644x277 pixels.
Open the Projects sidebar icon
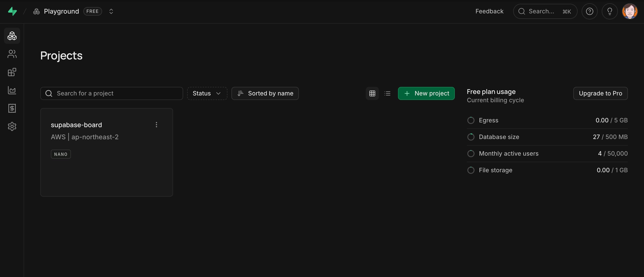tap(12, 36)
